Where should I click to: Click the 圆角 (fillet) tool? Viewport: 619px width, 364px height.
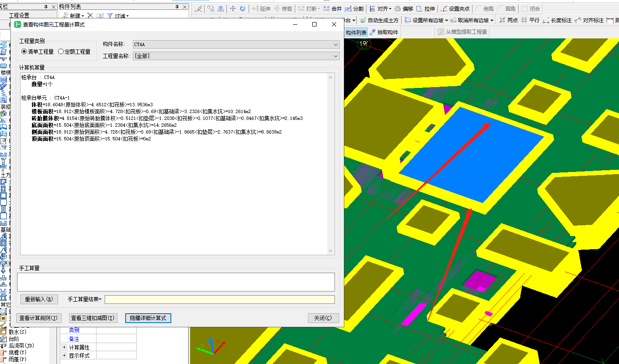pos(507,9)
